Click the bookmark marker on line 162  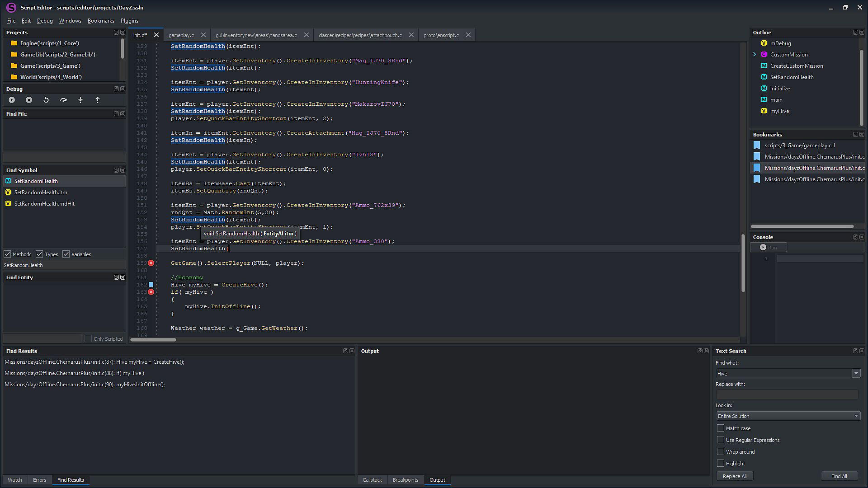(151, 285)
